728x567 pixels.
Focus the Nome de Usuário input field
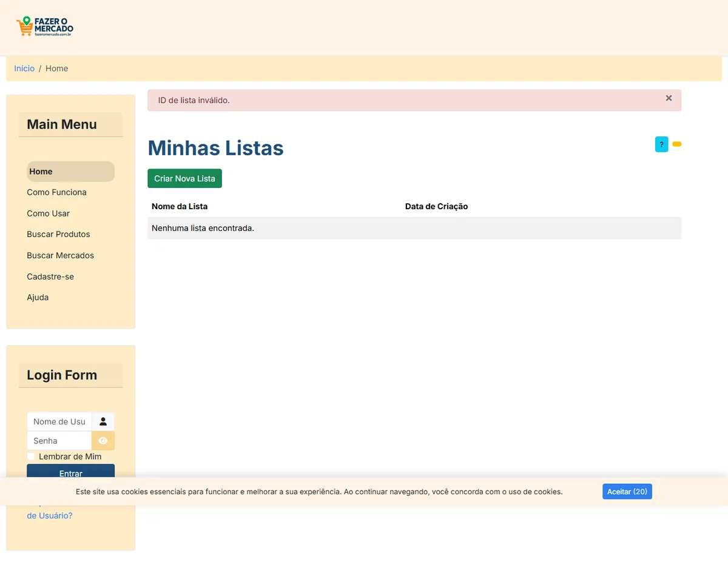tap(59, 421)
